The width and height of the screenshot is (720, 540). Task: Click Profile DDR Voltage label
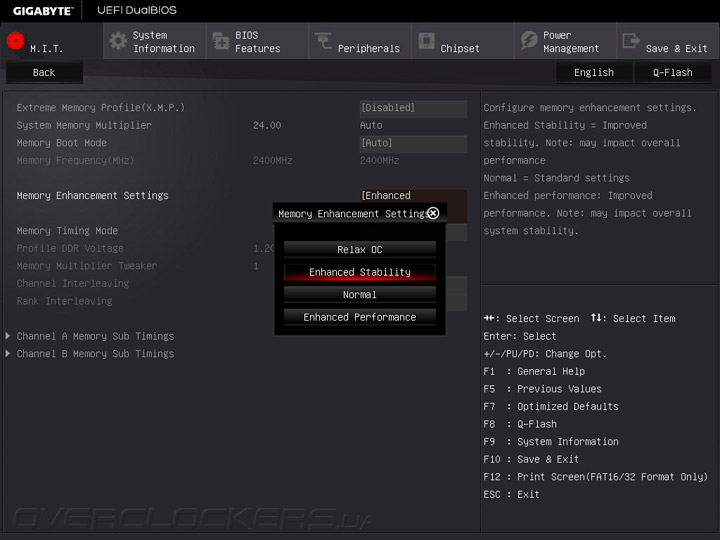point(70,248)
